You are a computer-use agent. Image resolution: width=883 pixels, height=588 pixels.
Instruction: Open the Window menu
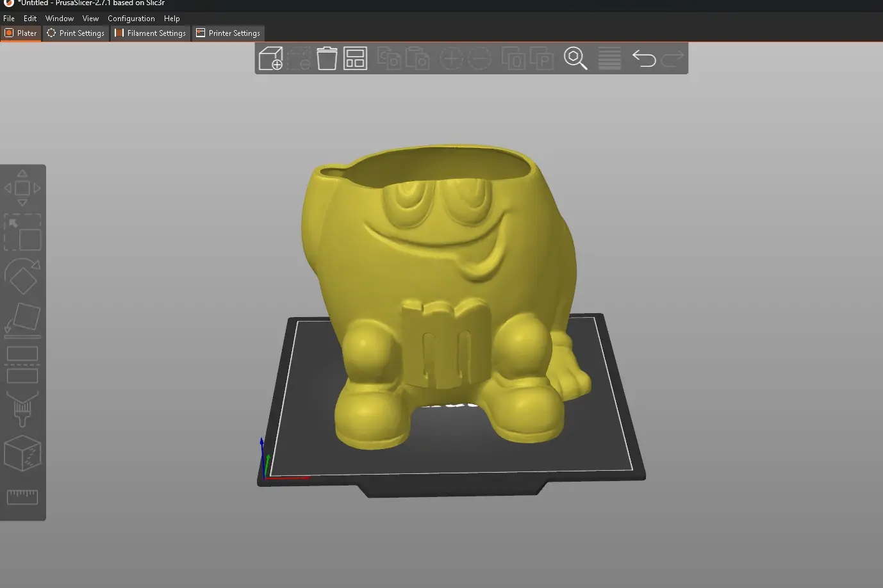(60, 19)
